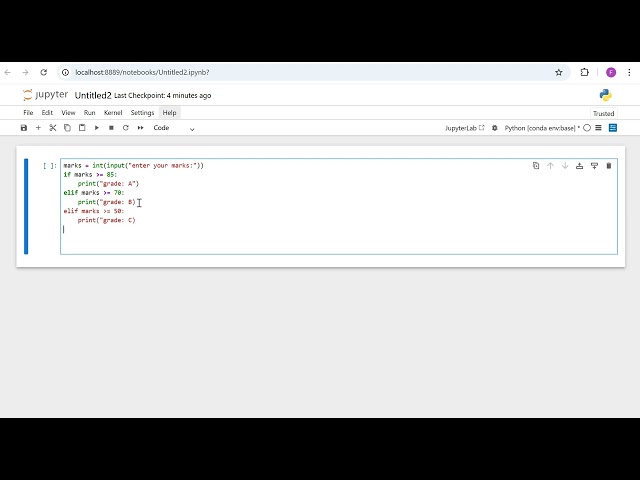Toggle the blue notebook panel icon
The image size is (640, 480).
[613, 128]
